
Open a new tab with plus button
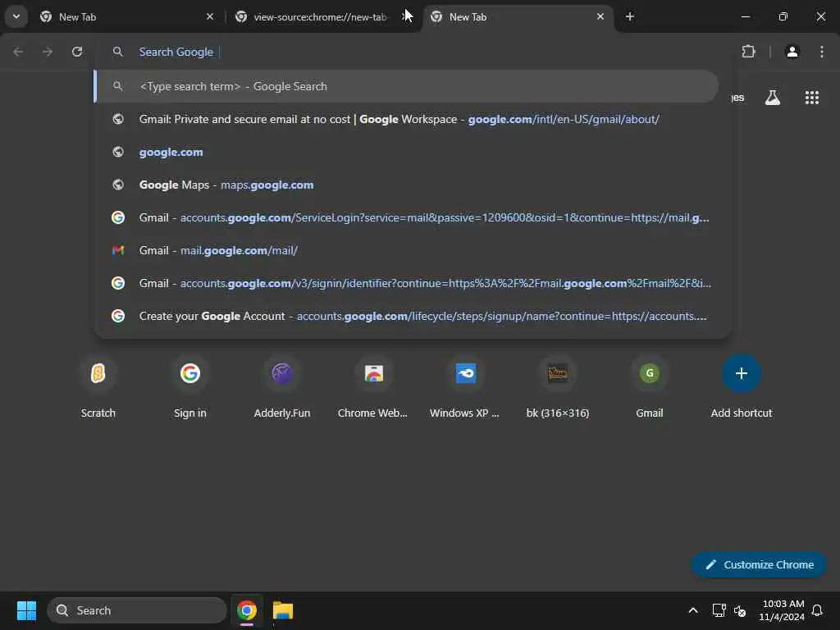[x=630, y=16]
